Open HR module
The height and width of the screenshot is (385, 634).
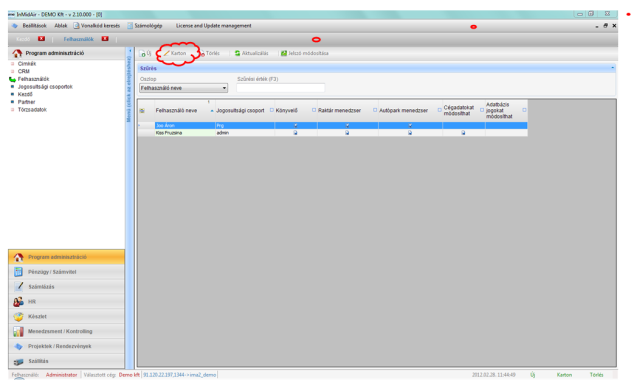(66, 302)
